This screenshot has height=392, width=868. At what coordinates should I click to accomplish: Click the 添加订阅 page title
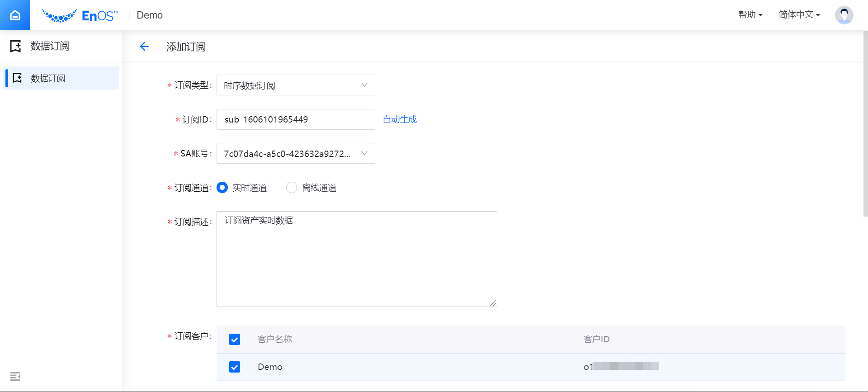tap(186, 47)
